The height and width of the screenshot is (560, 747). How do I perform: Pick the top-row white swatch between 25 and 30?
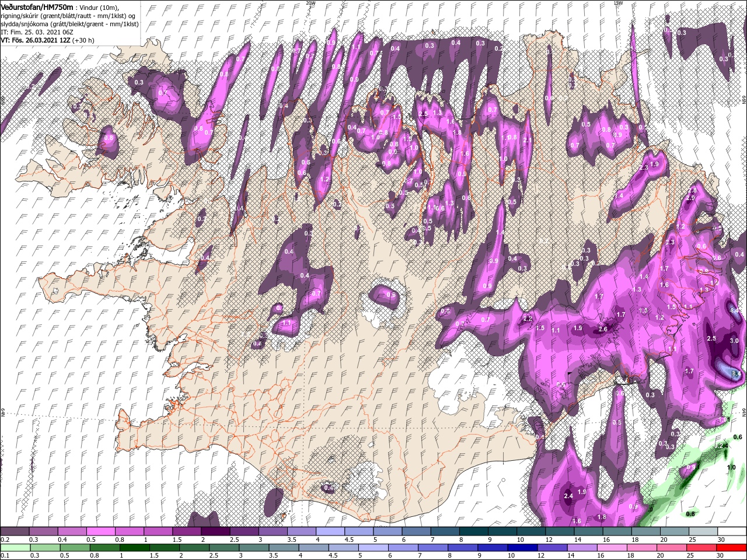704,531
